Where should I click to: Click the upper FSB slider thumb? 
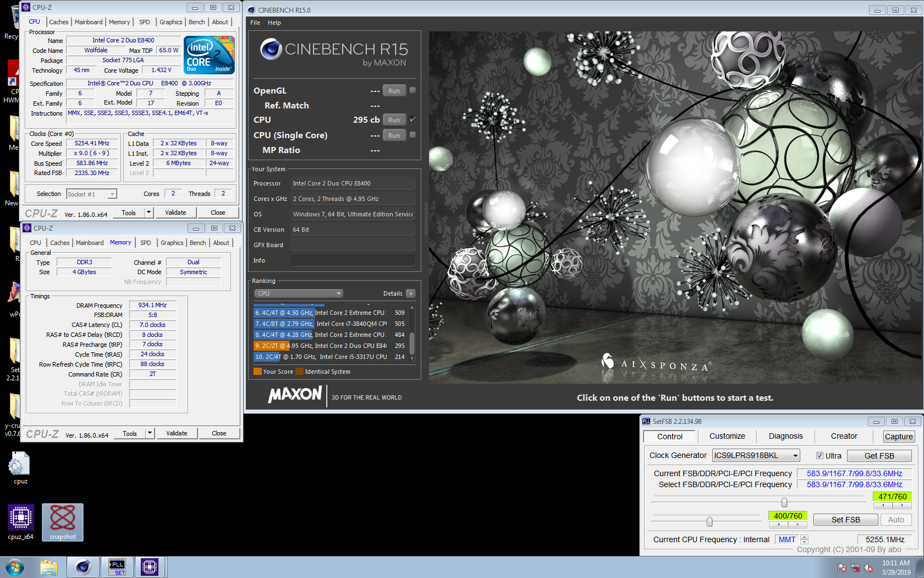pyautogui.click(x=784, y=502)
